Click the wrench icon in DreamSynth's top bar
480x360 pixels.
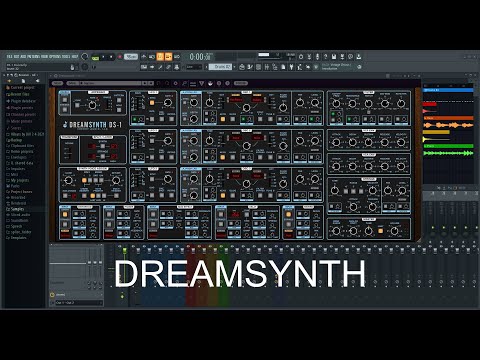pyautogui.click(x=184, y=83)
